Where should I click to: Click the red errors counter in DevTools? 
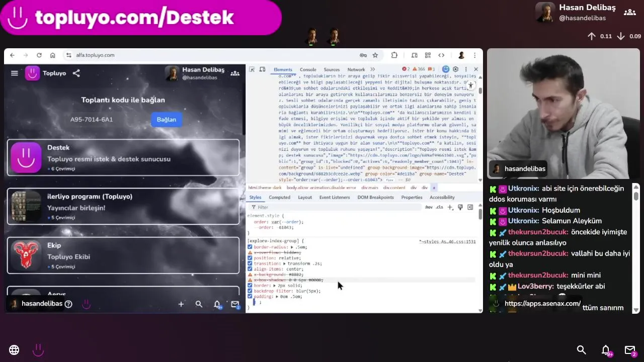[405, 69]
